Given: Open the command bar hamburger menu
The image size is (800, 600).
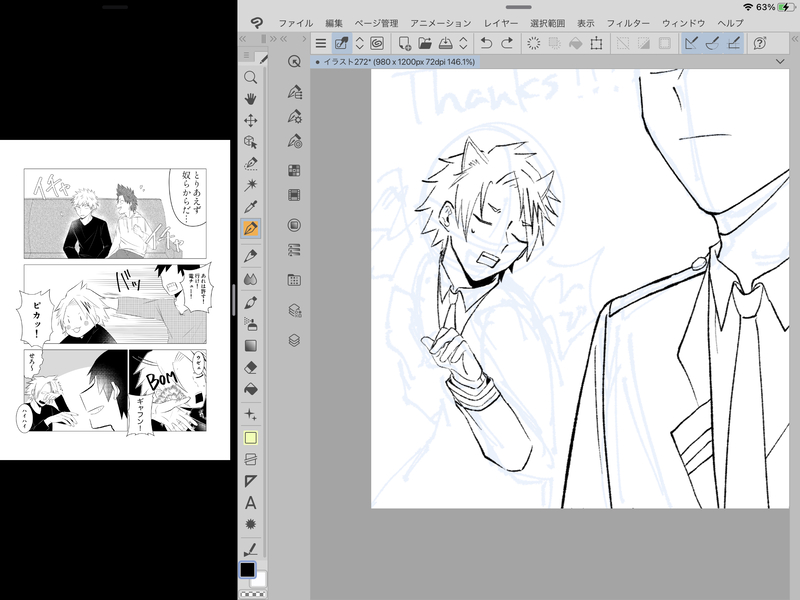Looking at the screenshot, I should (x=321, y=43).
